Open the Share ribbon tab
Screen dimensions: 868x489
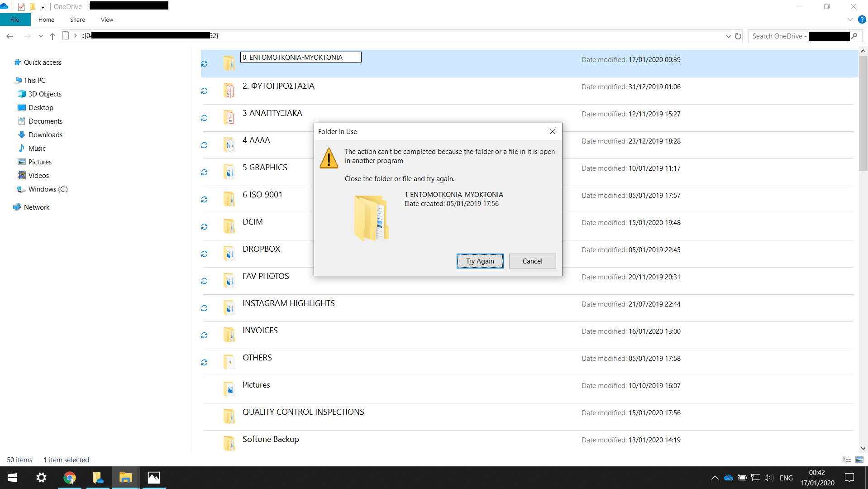coord(77,19)
